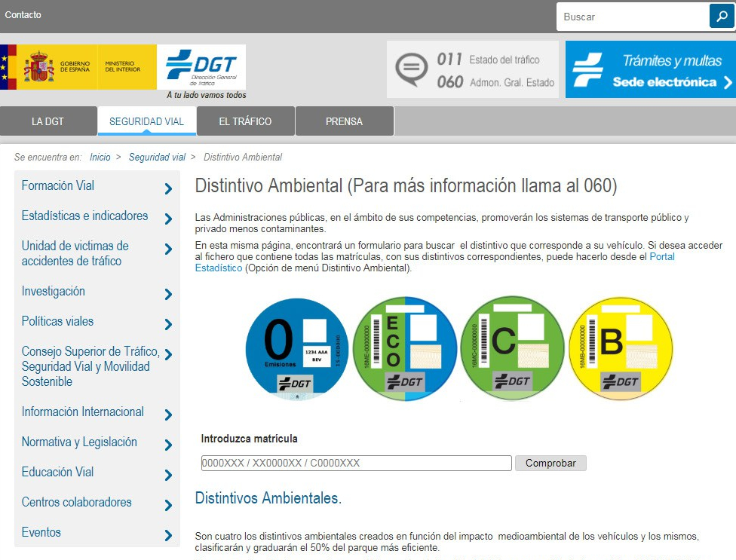The height and width of the screenshot is (560, 736).
Task: Click the speech bubble traffic info icon
Action: click(412, 69)
